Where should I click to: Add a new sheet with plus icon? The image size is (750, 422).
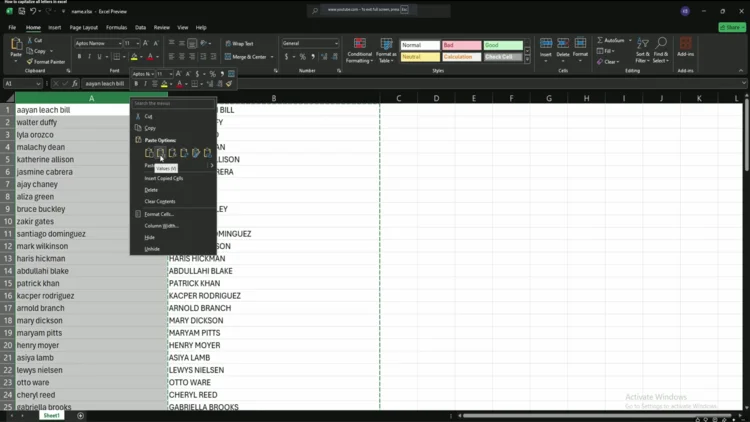(x=80, y=415)
